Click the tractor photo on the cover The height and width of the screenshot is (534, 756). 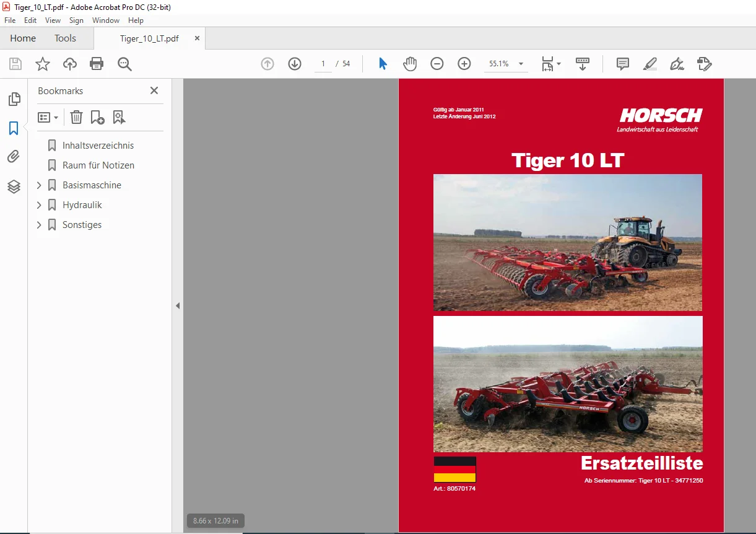click(x=568, y=242)
